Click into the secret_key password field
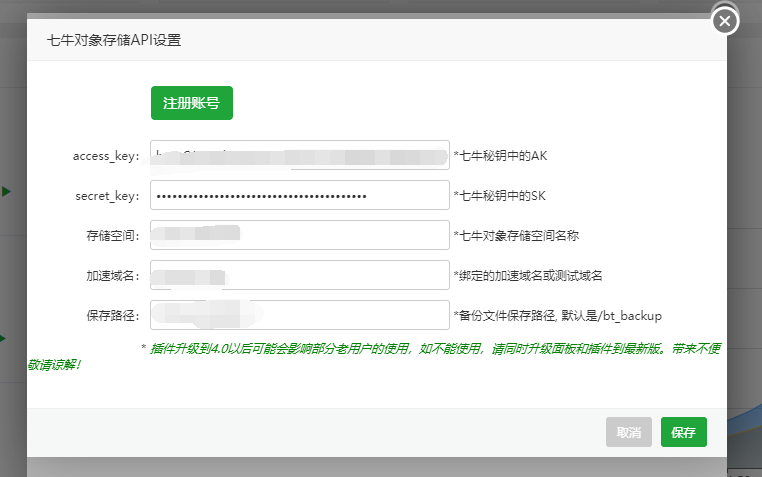The width and height of the screenshot is (762, 477). pos(299,196)
